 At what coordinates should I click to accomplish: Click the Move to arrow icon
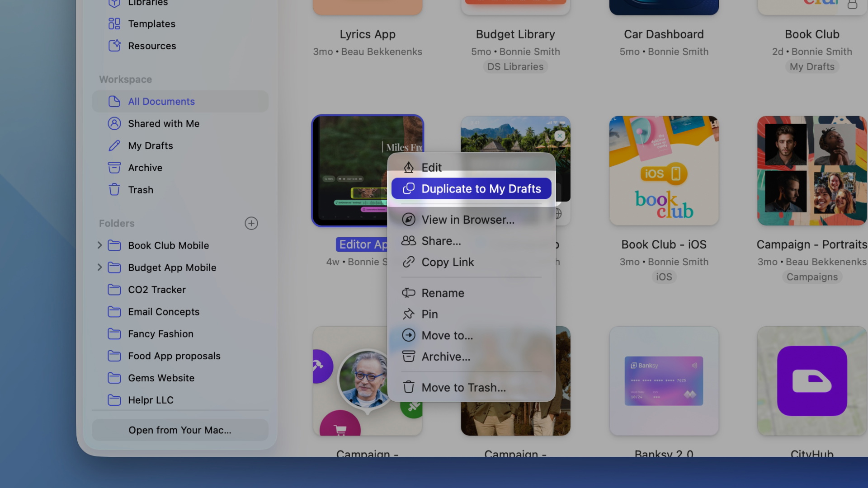pos(409,335)
